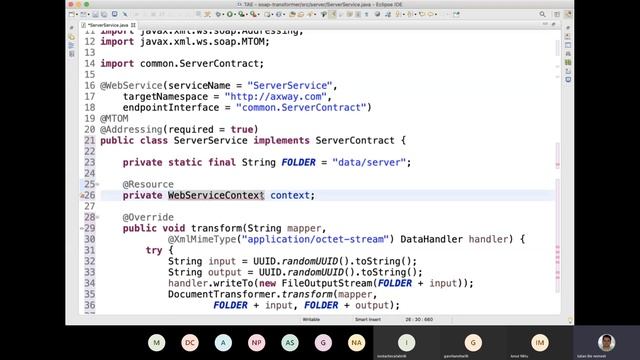The width and height of the screenshot is (640, 360).
Task: Click the green Run button icon
Action: tap(230, 14)
